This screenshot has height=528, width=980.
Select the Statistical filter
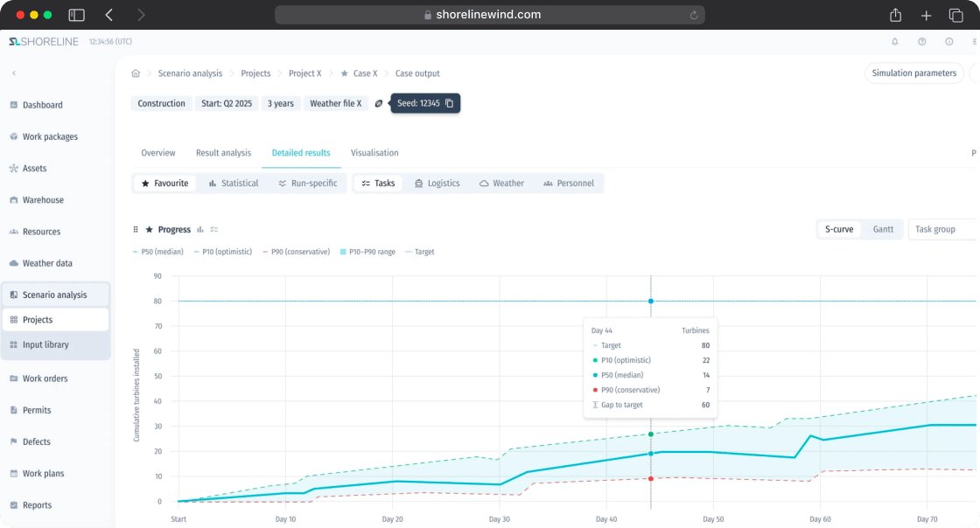[x=234, y=184]
